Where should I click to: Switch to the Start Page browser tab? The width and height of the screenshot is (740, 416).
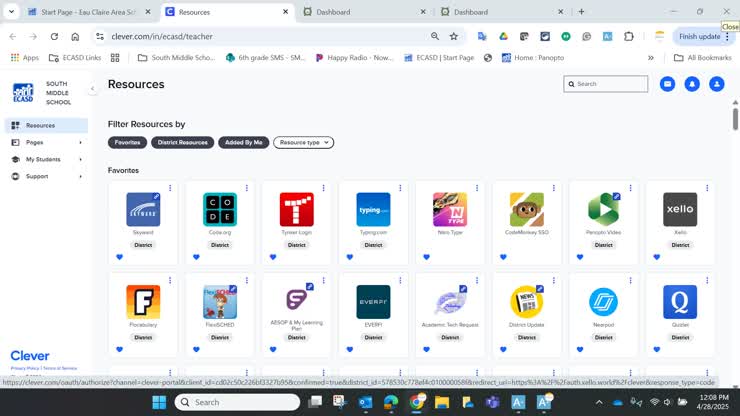click(x=89, y=12)
